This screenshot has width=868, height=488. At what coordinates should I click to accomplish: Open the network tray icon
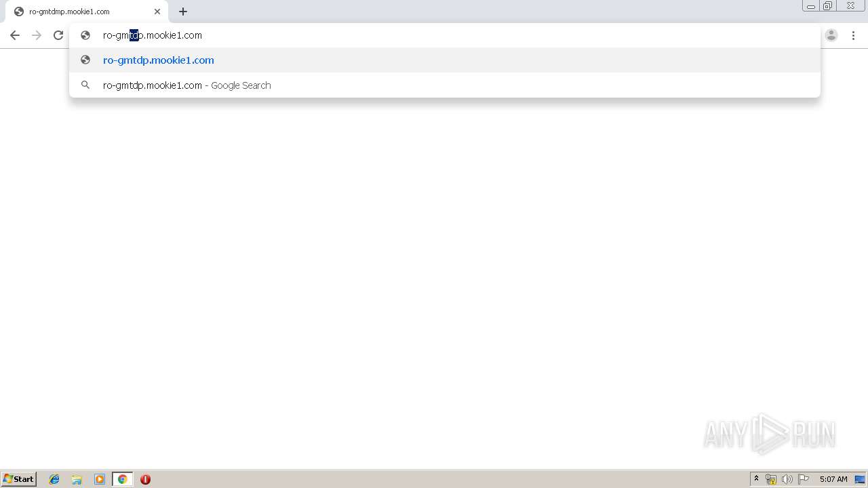coord(771,479)
